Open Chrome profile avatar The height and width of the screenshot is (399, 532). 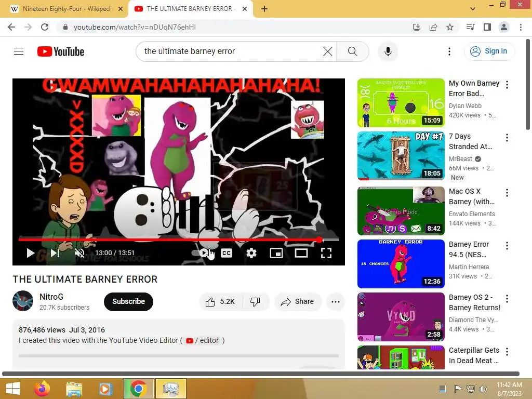(504, 27)
